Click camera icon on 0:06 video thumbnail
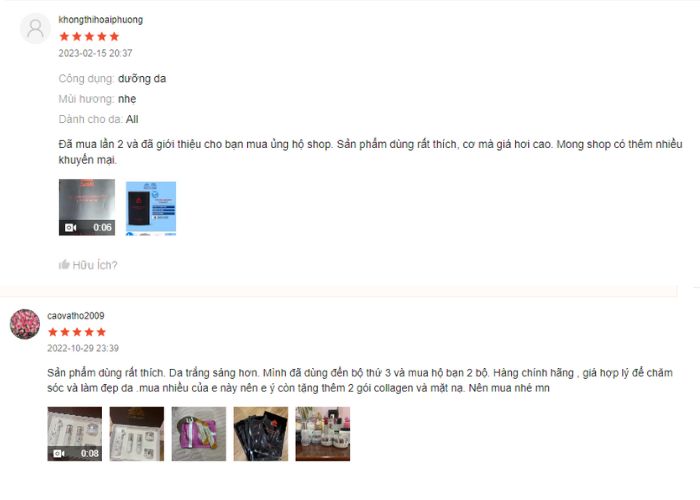The width and height of the screenshot is (700, 500). click(x=70, y=228)
